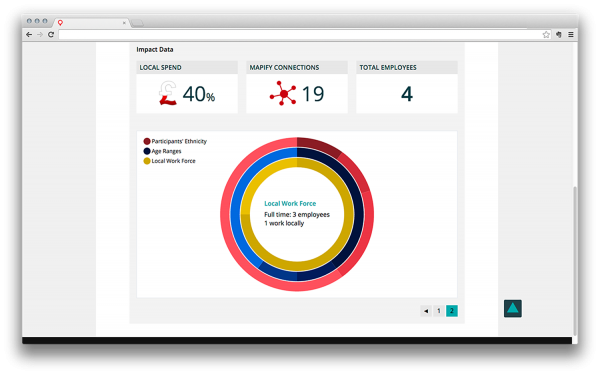Select page 1 in pagination

[x=439, y=311]
